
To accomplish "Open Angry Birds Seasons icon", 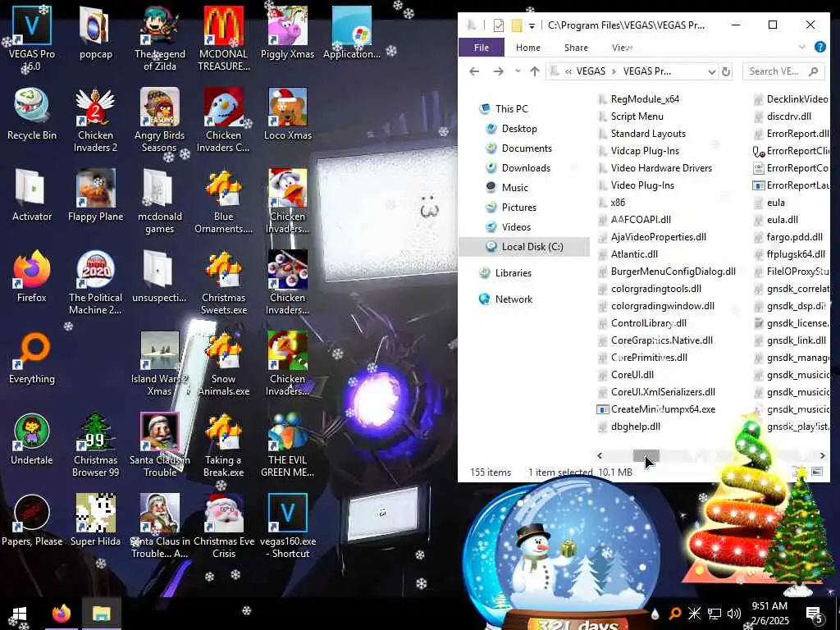I will point(160,120).
